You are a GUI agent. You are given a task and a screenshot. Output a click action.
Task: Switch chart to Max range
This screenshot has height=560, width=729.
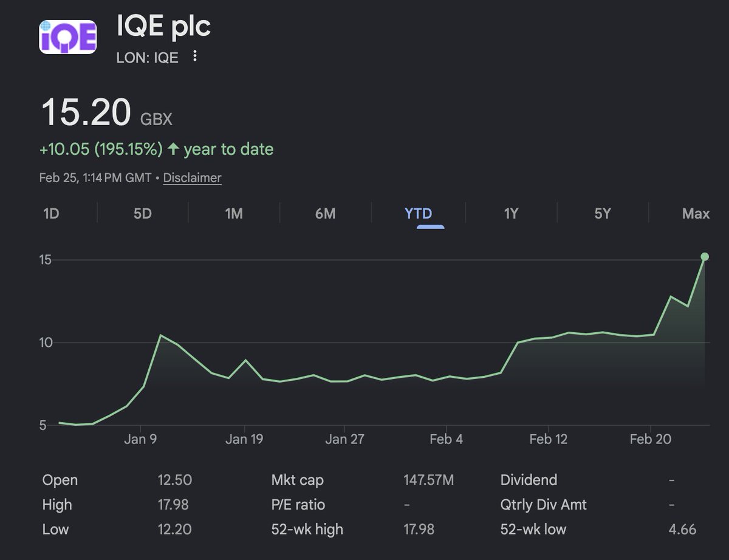coord(696,214)
